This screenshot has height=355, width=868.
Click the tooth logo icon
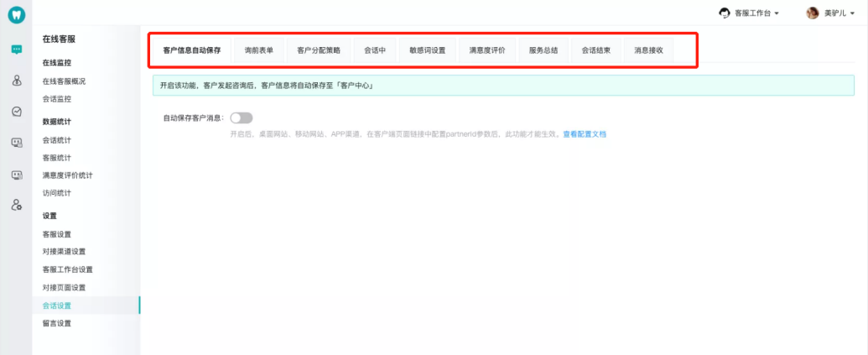(x=17, y=15)
